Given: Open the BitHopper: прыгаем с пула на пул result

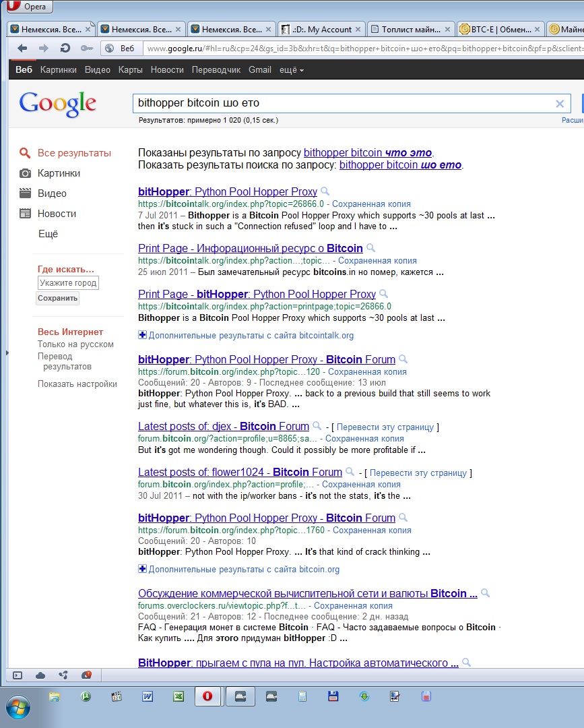Looking at the screenshot, I should tap(298, 663).
